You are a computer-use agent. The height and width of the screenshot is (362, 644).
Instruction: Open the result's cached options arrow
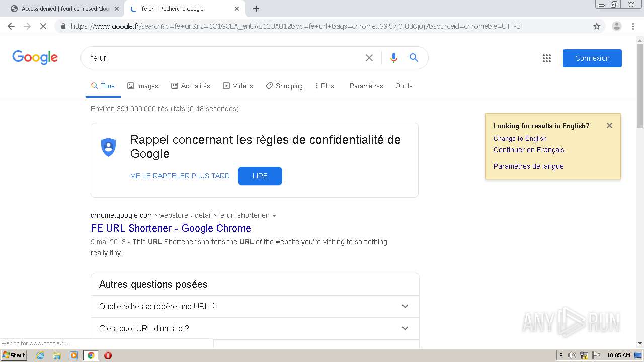274,216
